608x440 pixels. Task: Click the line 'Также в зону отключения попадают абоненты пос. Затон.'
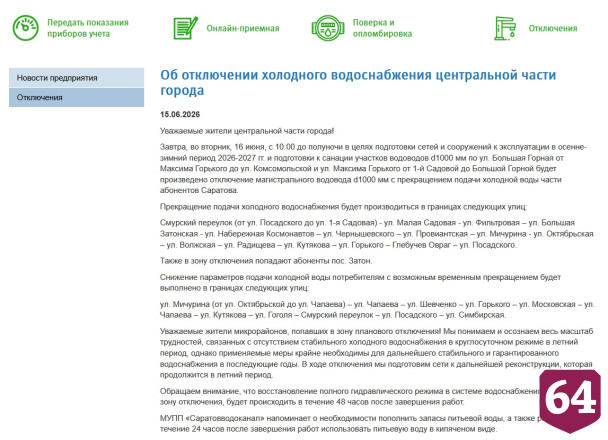click(x=266, y=261)
